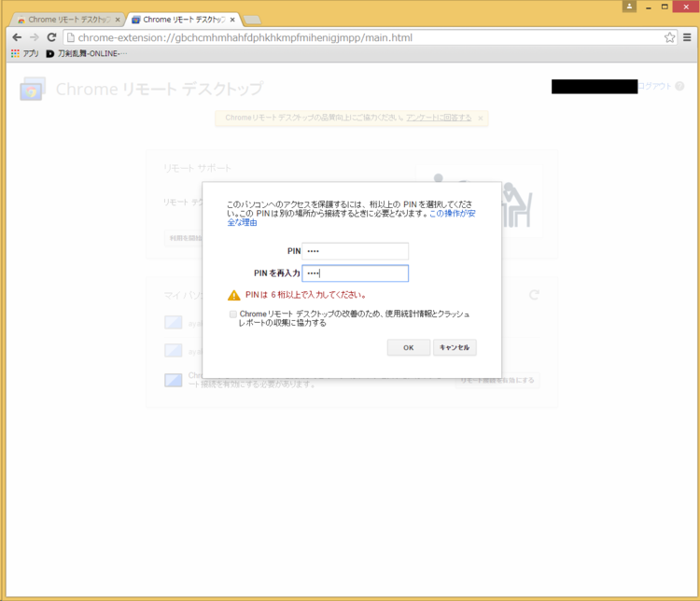Click the Chrome Remote Desktop logo
The image size is (700, 601).
point(33,89)
